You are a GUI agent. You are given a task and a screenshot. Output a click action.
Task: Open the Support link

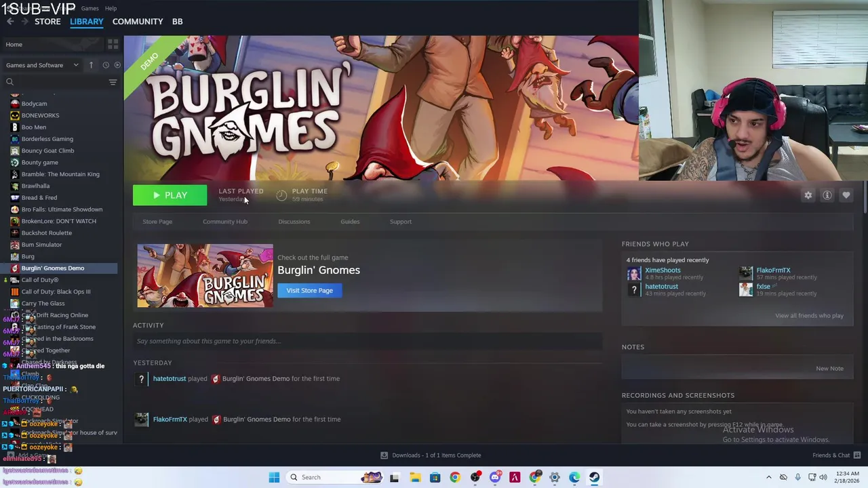pos(400,222)
